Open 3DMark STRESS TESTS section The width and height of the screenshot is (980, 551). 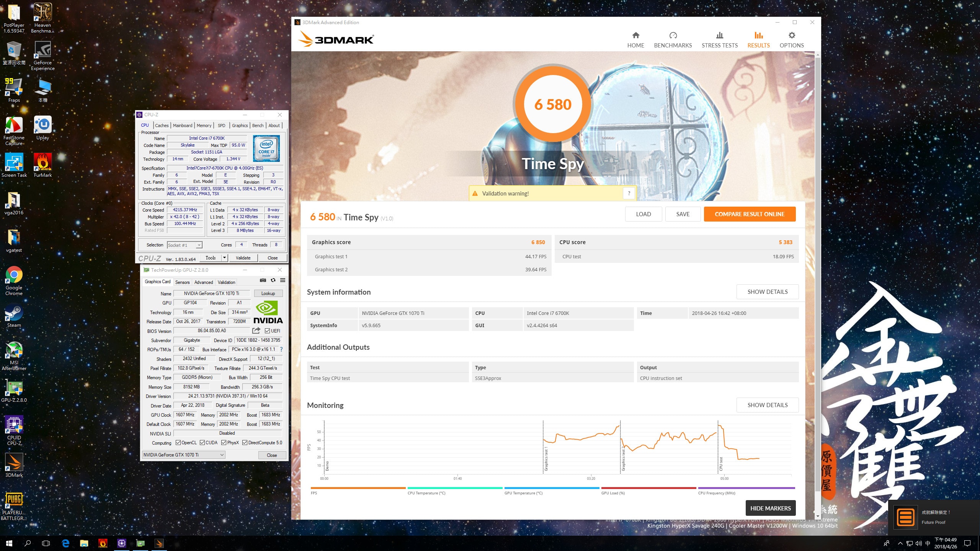[x=719, y=40]
